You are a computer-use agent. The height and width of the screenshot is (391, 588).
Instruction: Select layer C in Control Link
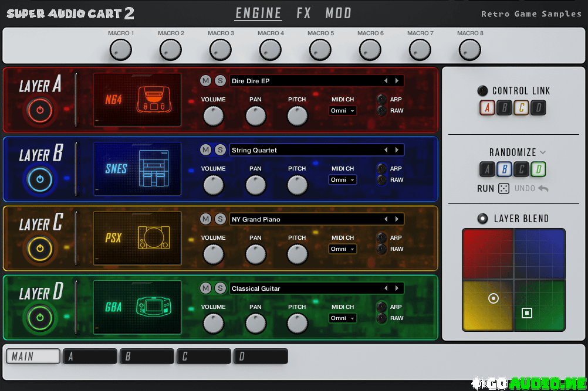click(x=521, y=108)
